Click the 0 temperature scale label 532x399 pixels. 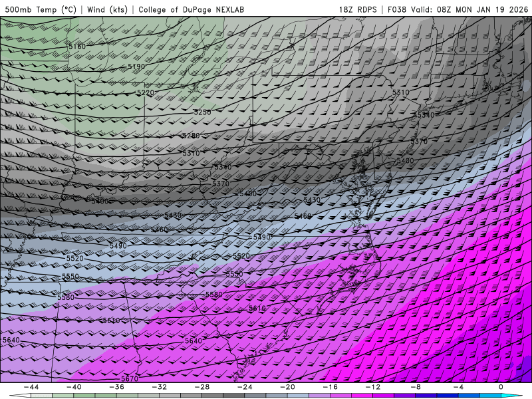[501, 387]
